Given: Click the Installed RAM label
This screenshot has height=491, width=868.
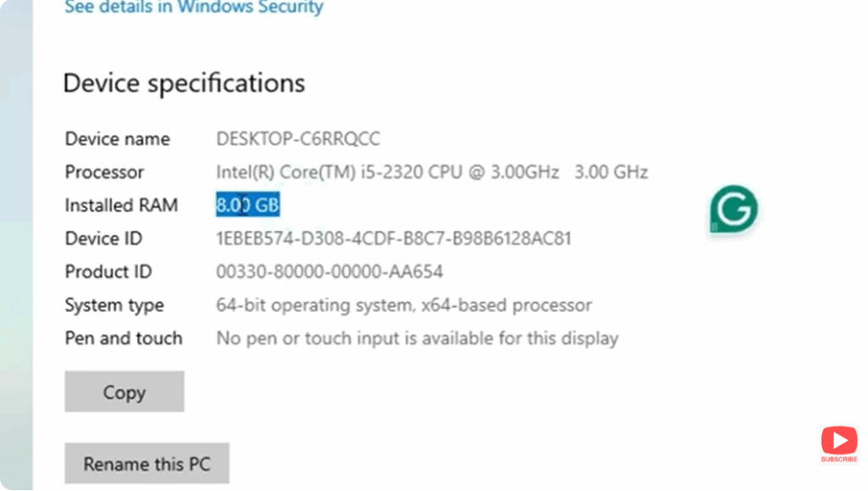Looking at the screenshot, I should [x=121, y=204].
